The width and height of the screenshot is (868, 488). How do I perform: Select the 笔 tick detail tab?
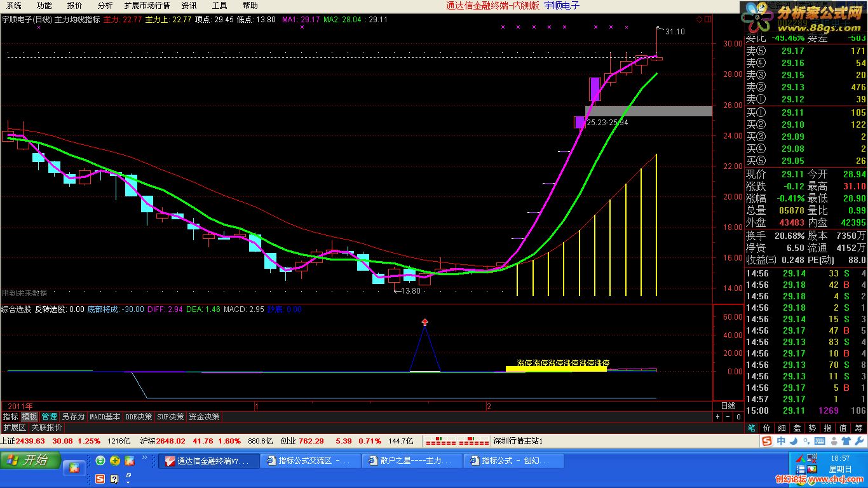point(752,428)
